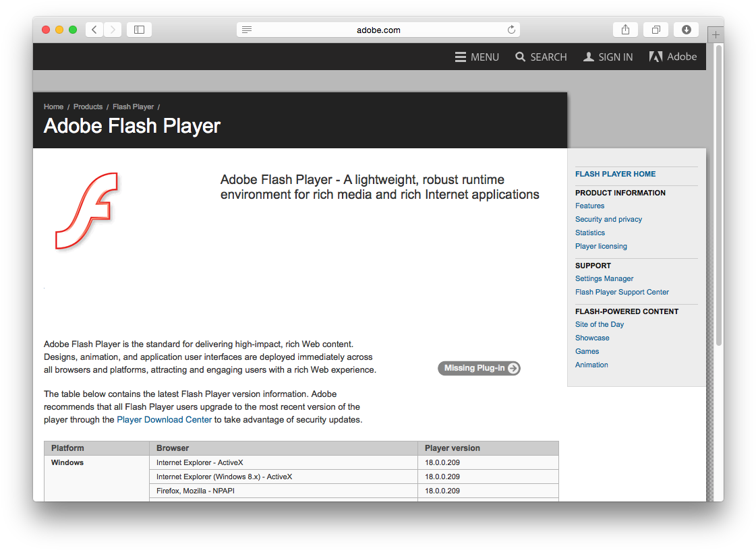Open Security and privacy link
Screen dimensions: 756x550
(608, 219)
